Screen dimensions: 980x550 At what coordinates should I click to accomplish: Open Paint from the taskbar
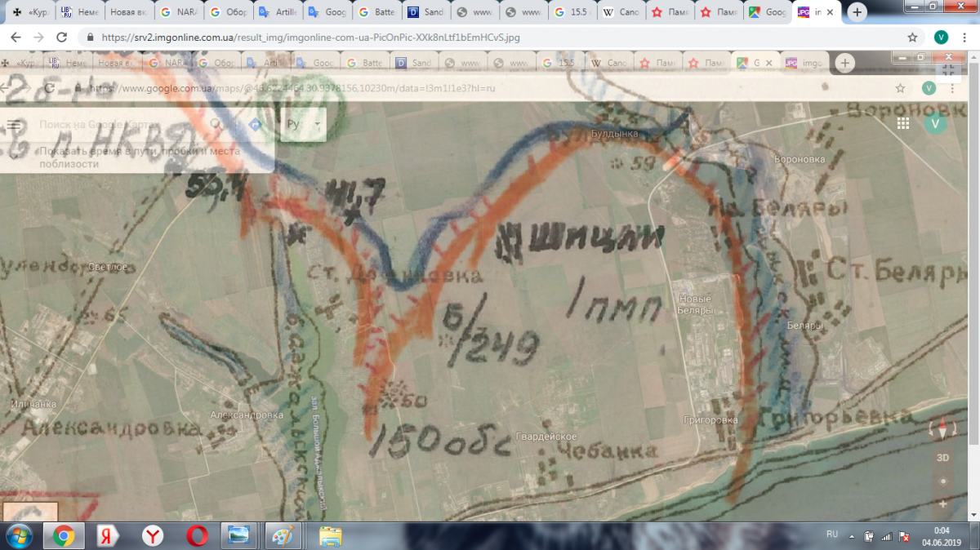(x=283, y=535)
